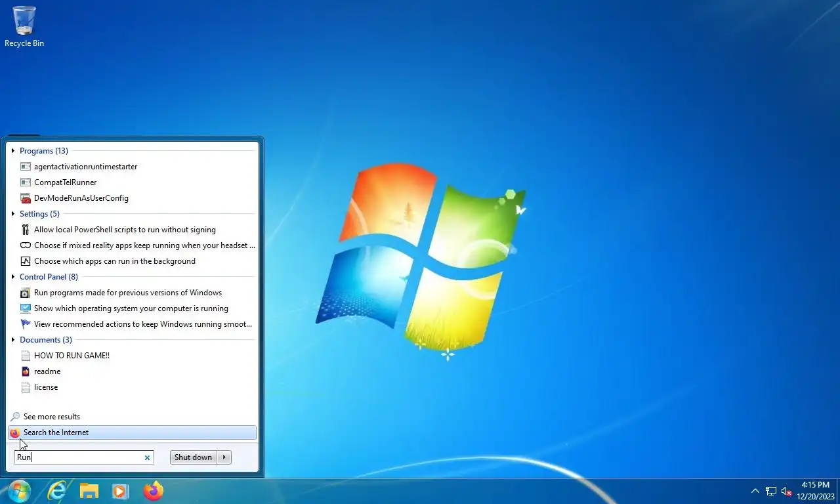The height and width of the screenshot is (504, 840).
Task: Click the license file icon
Action: pyautogui.click(x=26, y=387)
